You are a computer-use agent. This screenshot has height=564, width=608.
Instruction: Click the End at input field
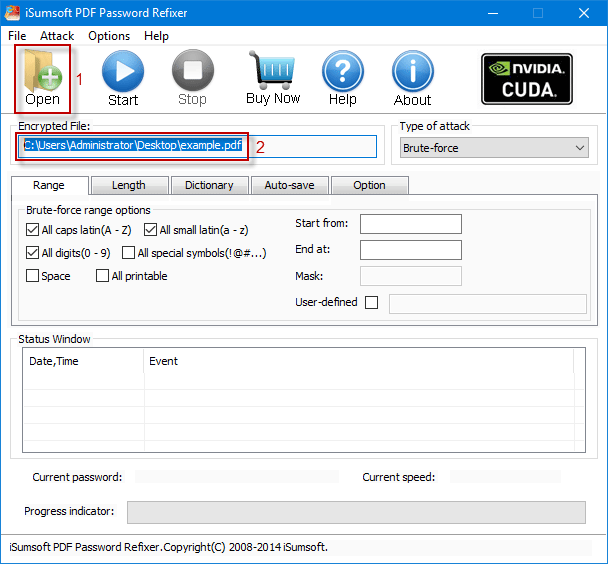click(411, 250)
